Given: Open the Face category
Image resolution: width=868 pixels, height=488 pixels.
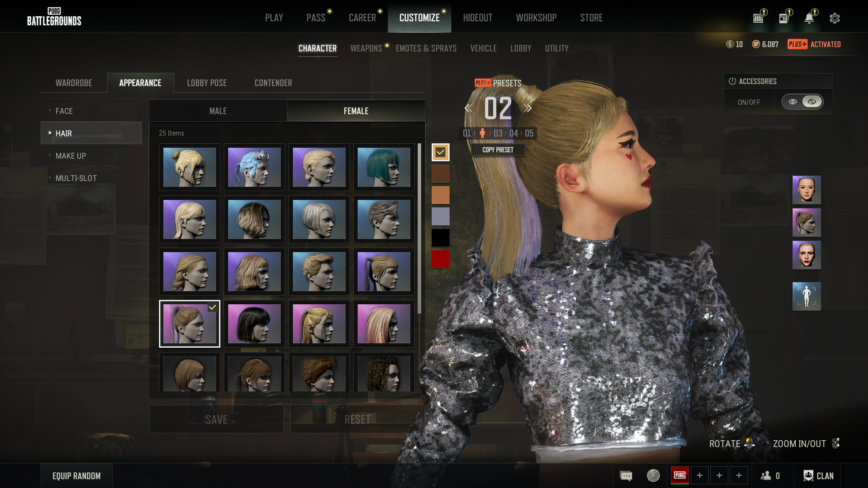Looking at the screenshot, I should point(91,111).
